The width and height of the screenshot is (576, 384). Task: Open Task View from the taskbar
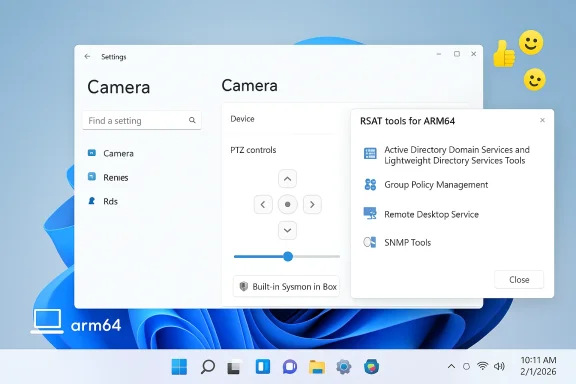tap(234, 367)
